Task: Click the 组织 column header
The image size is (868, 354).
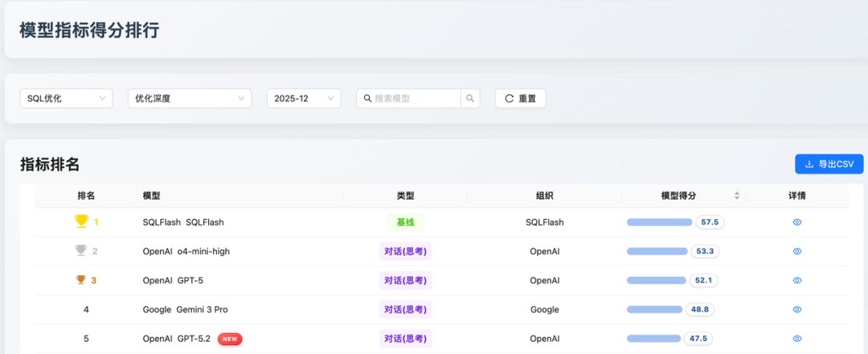Action: tap(545, 196)
